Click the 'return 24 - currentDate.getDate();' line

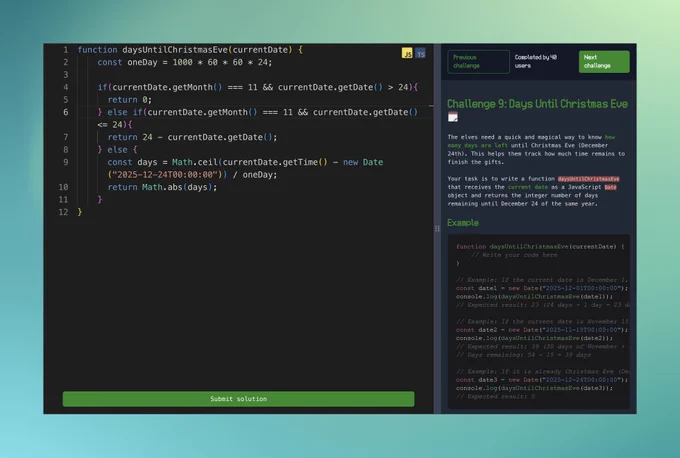(x=192, y=137)
